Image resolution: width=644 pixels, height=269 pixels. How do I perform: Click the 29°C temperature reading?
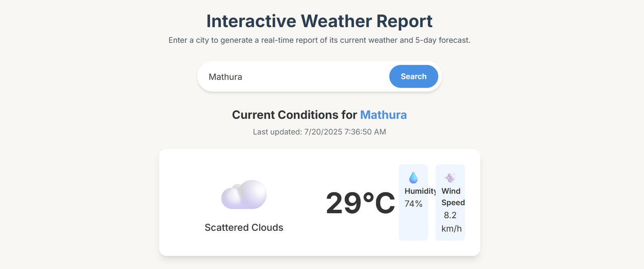[360, 203]
